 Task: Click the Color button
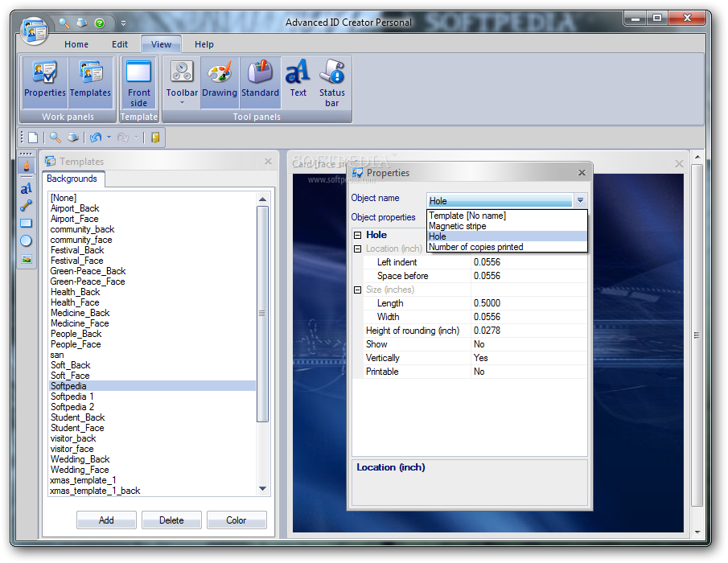pos(236,520)
